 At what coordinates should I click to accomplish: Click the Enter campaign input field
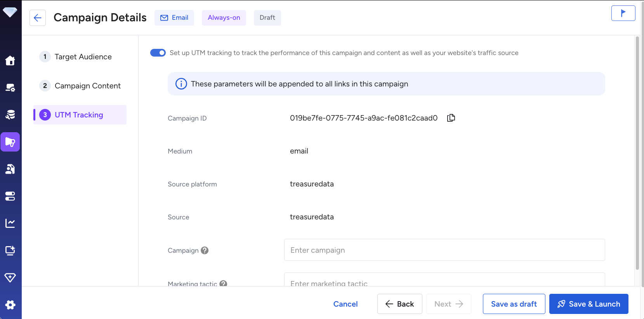click(x=444, y=250)
